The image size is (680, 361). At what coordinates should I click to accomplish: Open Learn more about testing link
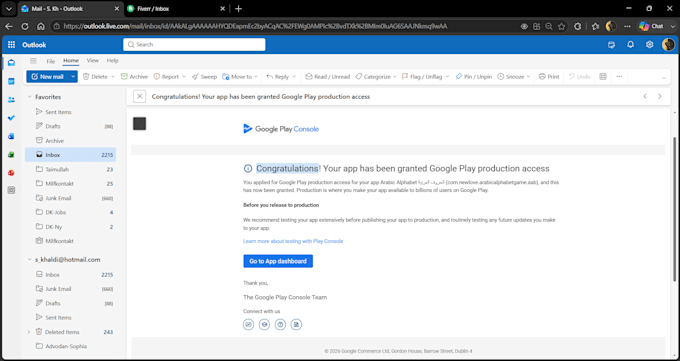(293, 241)
